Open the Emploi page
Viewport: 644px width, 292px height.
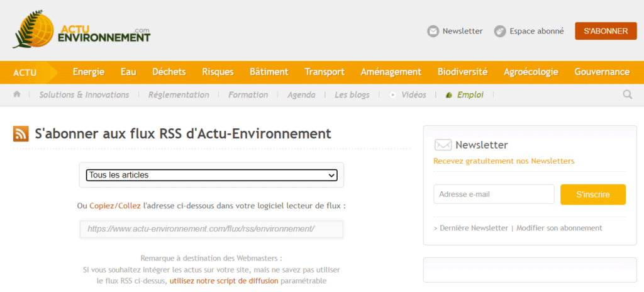tap(470, 95)
